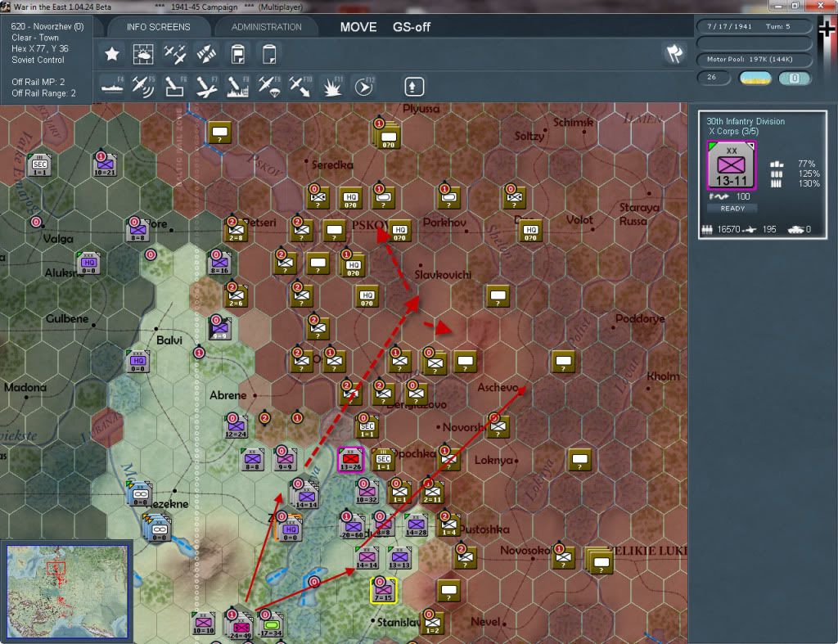This screenshot has height=644, width=838.
Task: Click the READY status label
Action: click(x=732, y=209)
